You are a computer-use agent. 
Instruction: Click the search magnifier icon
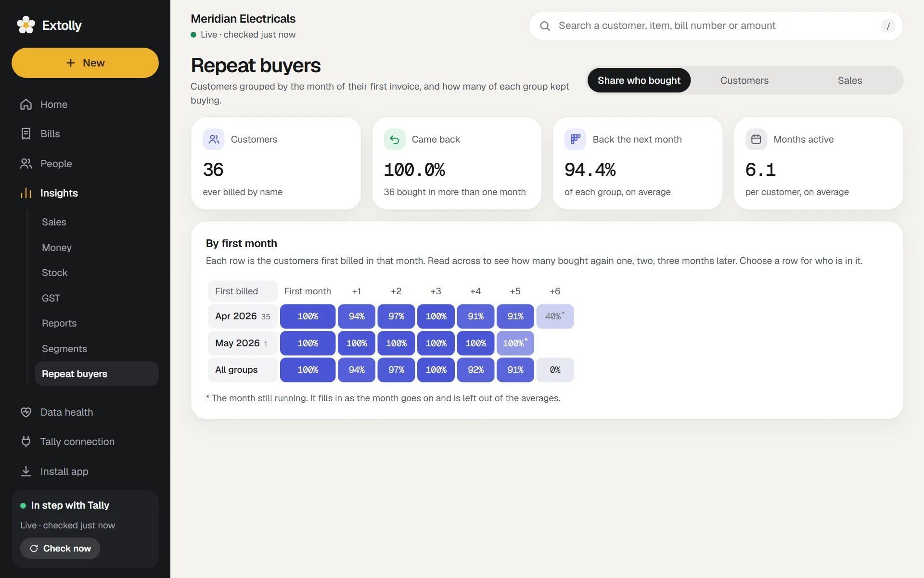tap(545, 26)
